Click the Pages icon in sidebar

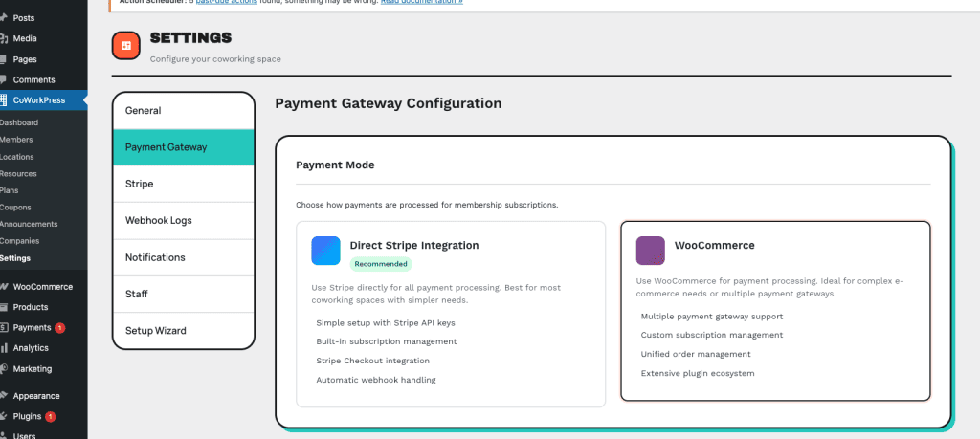click(3, 59)
